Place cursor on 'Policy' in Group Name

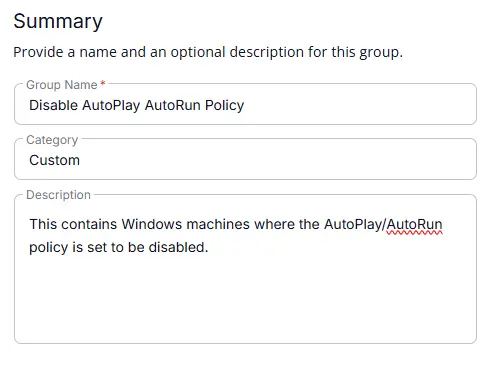224,106
